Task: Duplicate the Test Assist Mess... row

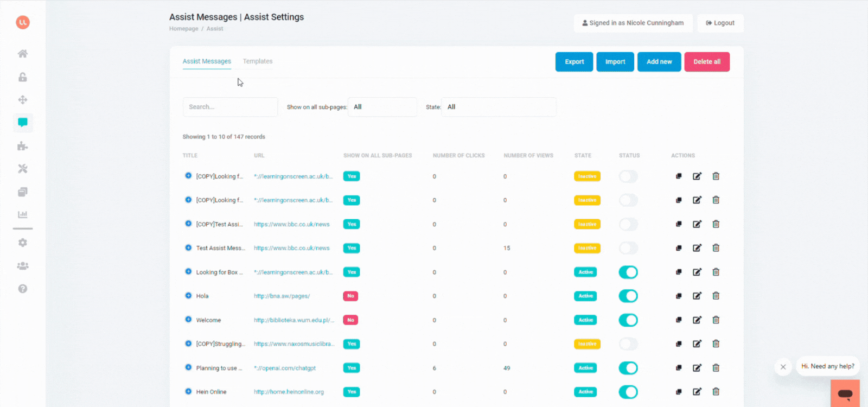Action: pos(679,248)
